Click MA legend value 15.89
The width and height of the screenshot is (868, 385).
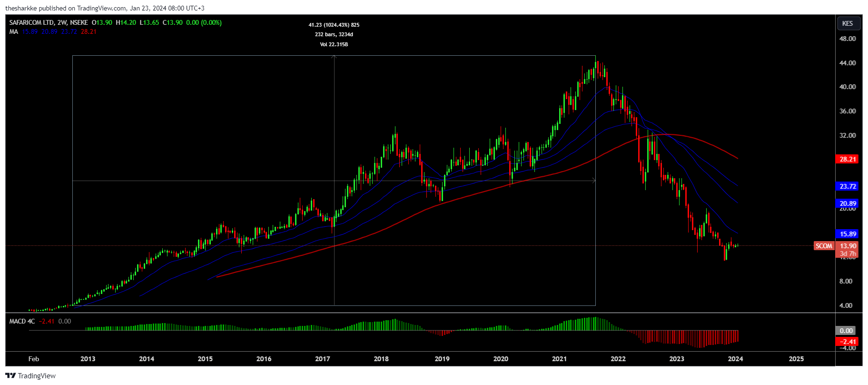(x=30, y=32)
